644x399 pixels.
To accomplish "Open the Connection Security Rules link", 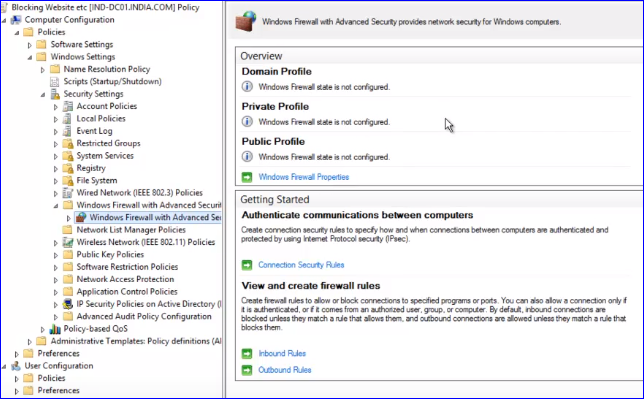I will 301,265.
